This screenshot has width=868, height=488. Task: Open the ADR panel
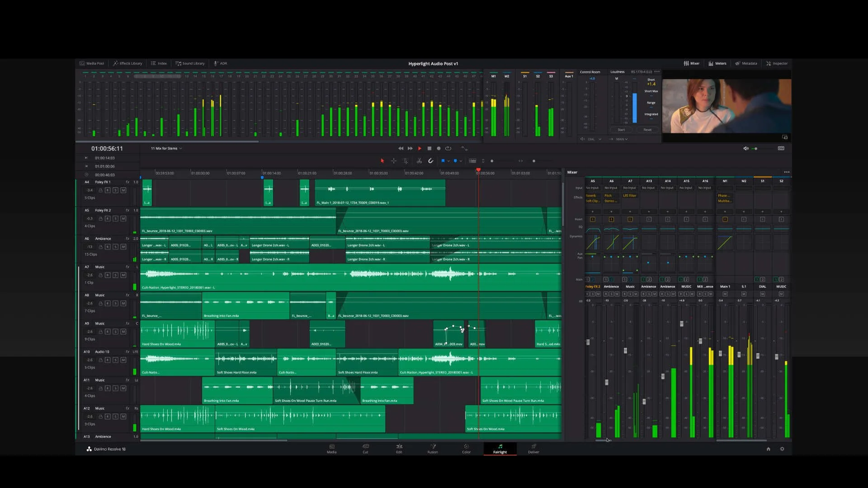pos(221,63)
